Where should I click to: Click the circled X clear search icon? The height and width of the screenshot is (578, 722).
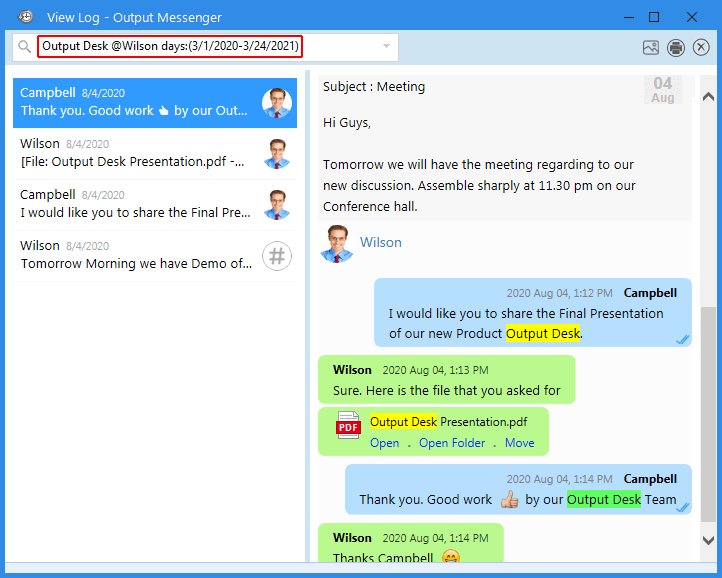coord(701,47)
